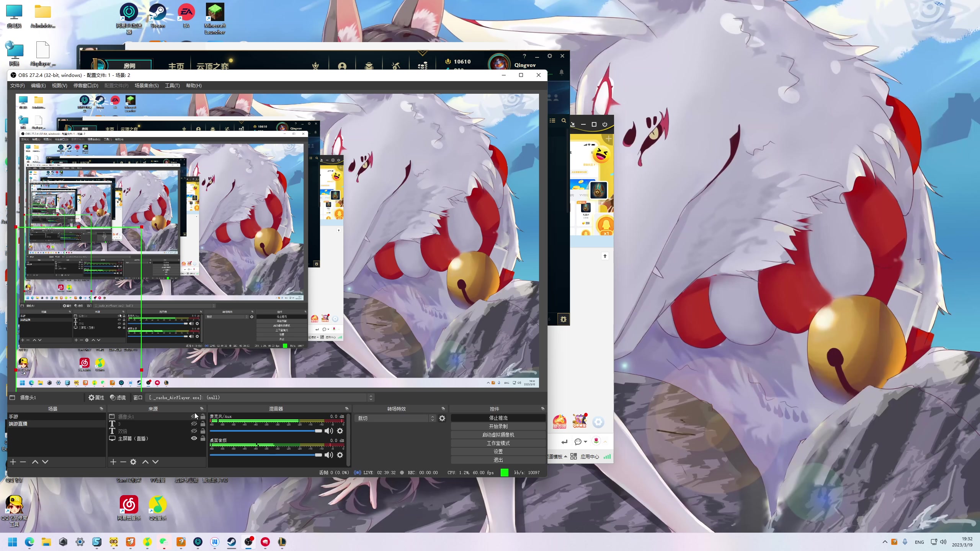Open the 编辑(E) menu in OBS
This screenshot has height=551, width=980.
tap(38, 86)
